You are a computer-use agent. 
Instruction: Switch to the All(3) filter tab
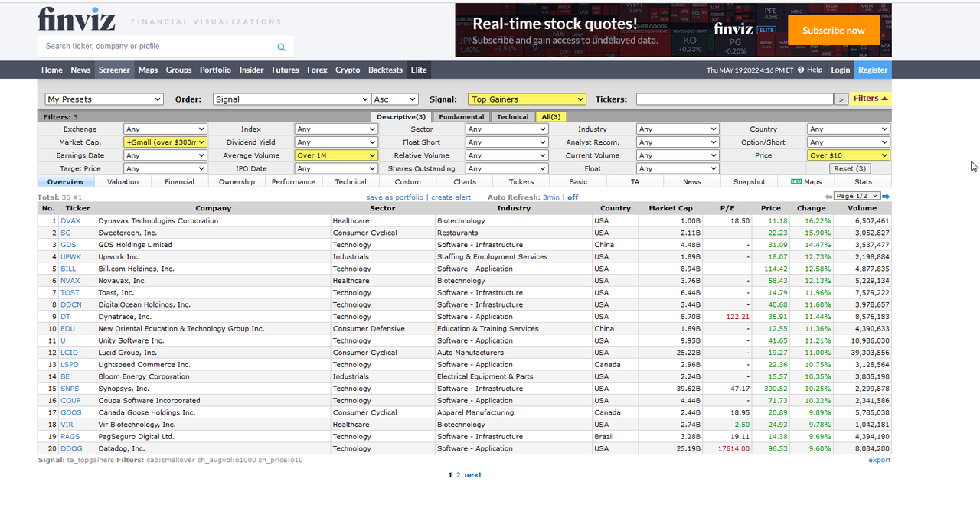(x=550, y=117)
